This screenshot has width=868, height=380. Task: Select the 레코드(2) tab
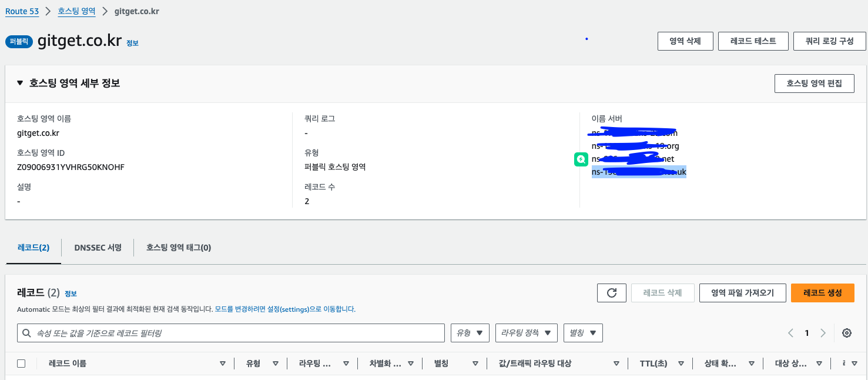point(33,248)
